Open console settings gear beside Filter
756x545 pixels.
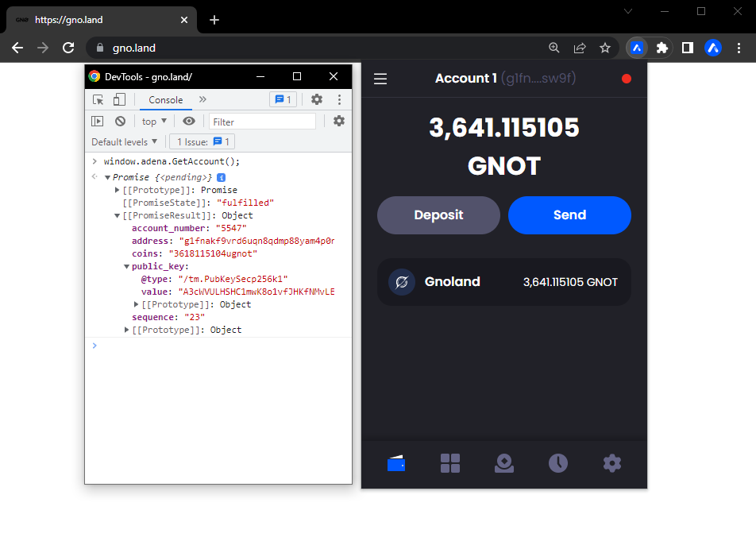pyautogui.click(x=339, y=121)
